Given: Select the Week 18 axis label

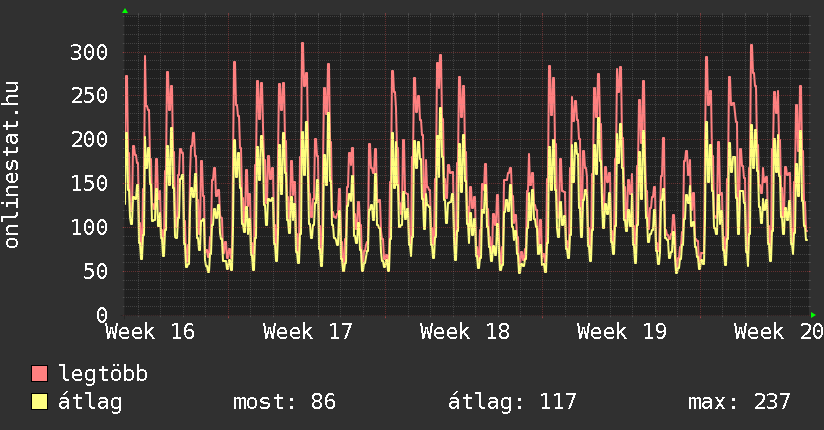Looking at the screenshot, I should coord(465,332).
